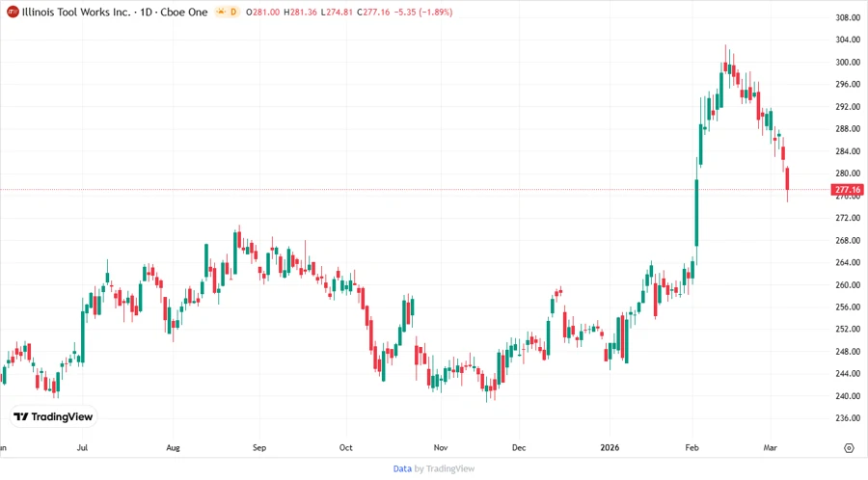Click the 280.00 price axis label
This screenshot has width=868, height=480.
(x=848, y=173)
